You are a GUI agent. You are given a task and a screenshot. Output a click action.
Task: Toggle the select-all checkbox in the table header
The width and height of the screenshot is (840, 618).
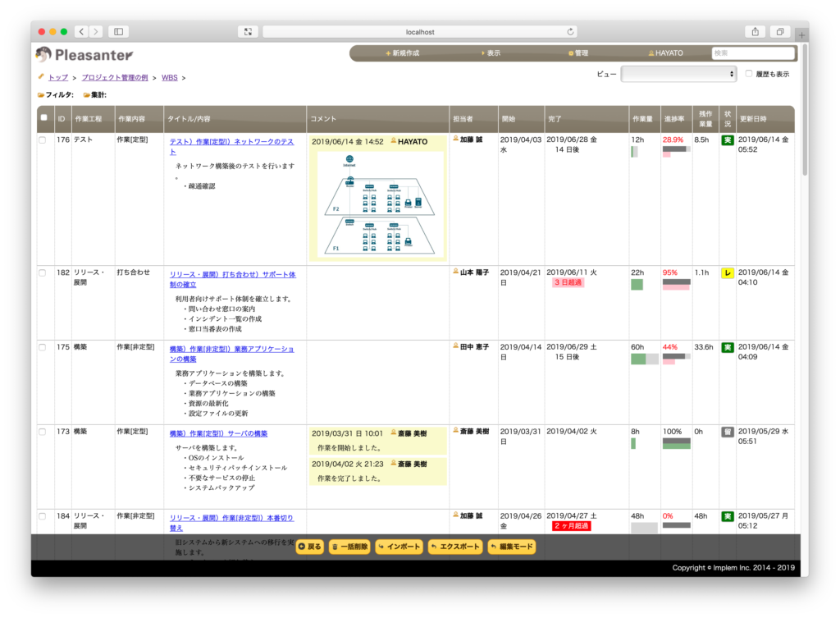coord(44,117)
